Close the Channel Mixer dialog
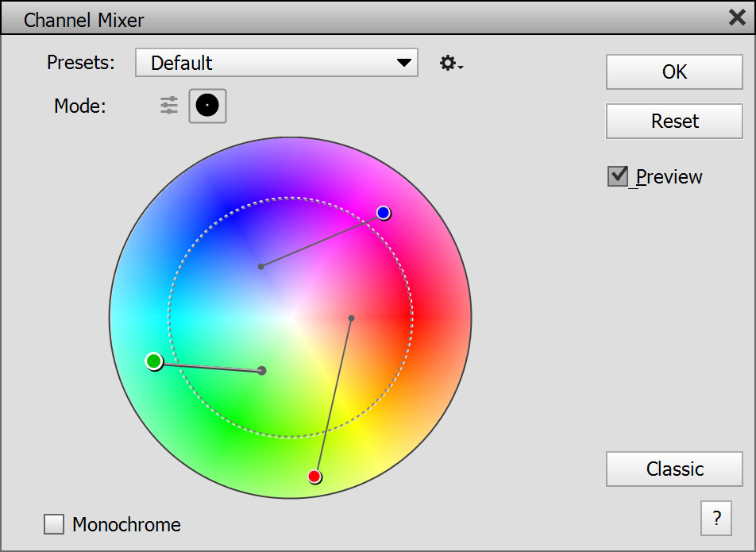The height and width of the screenshot is (552, 756). pos(736,18)
